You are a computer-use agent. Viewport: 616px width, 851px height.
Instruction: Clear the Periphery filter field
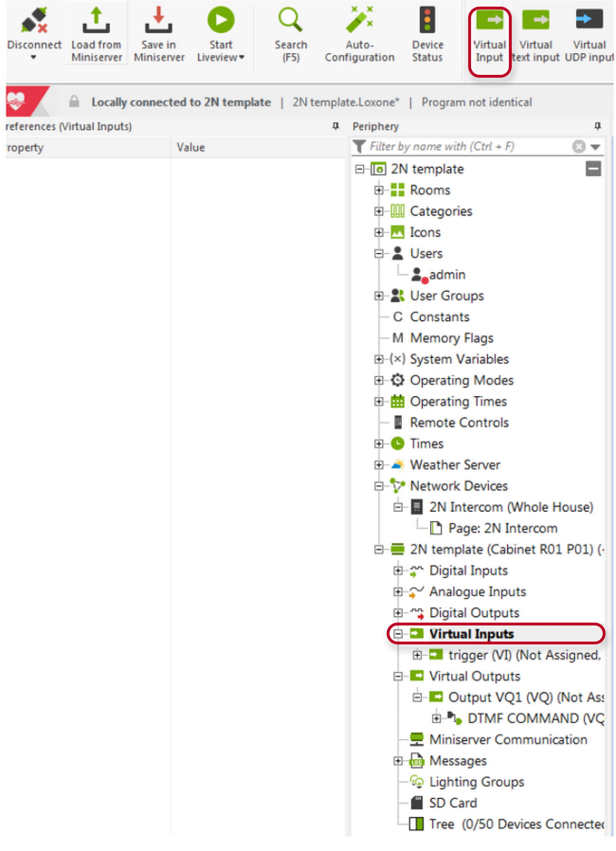point(579,146)
